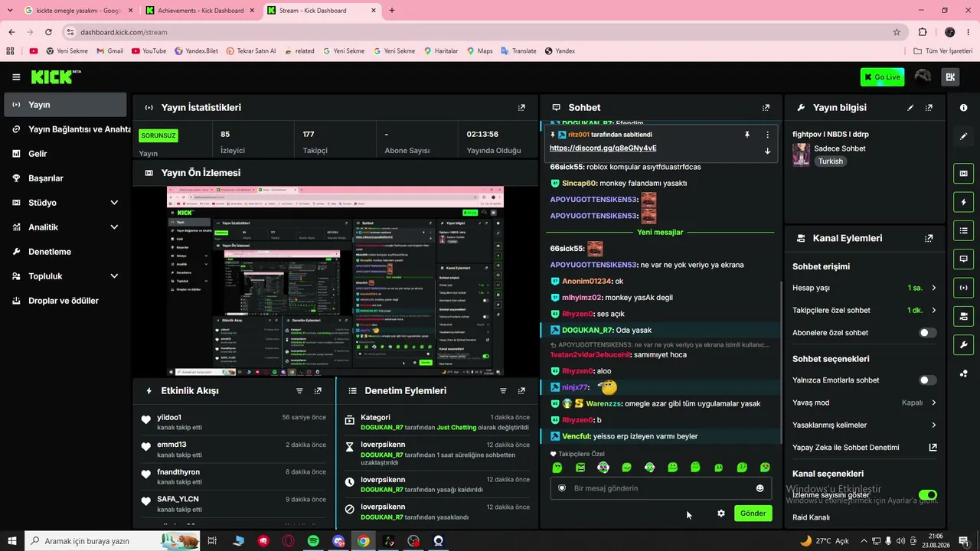The height and width of the screenshot is (551, 980).
Task: Click the Turkish language tag
Action: 830,161
